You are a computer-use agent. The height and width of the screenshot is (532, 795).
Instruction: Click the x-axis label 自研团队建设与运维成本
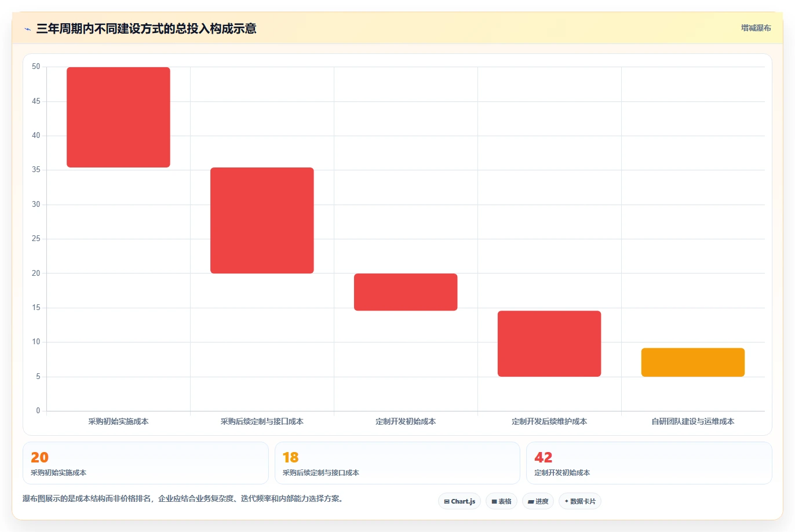[x=693, y=421]
